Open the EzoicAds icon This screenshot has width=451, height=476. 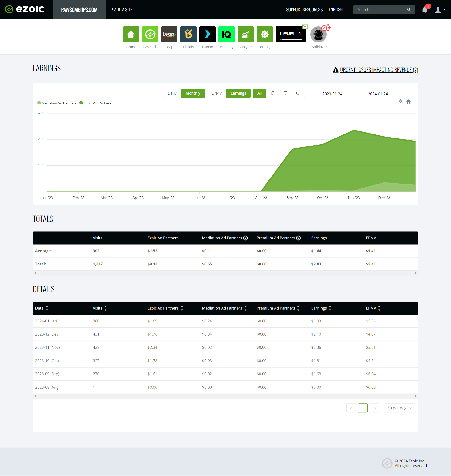(x=150, y=34)
